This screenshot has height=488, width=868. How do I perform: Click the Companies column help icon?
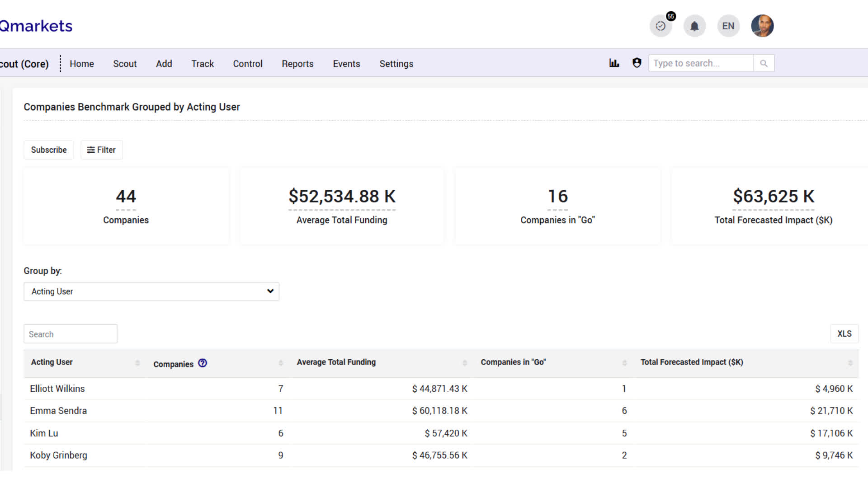tap(203, 363)
